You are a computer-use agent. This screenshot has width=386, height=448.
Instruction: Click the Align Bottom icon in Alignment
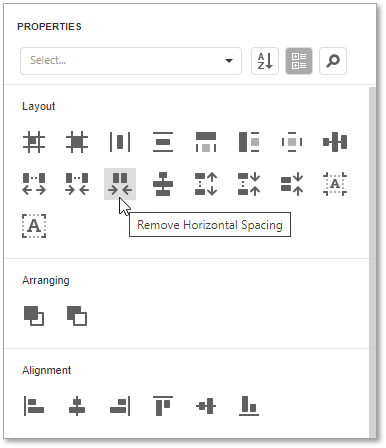tap(249, 406)
